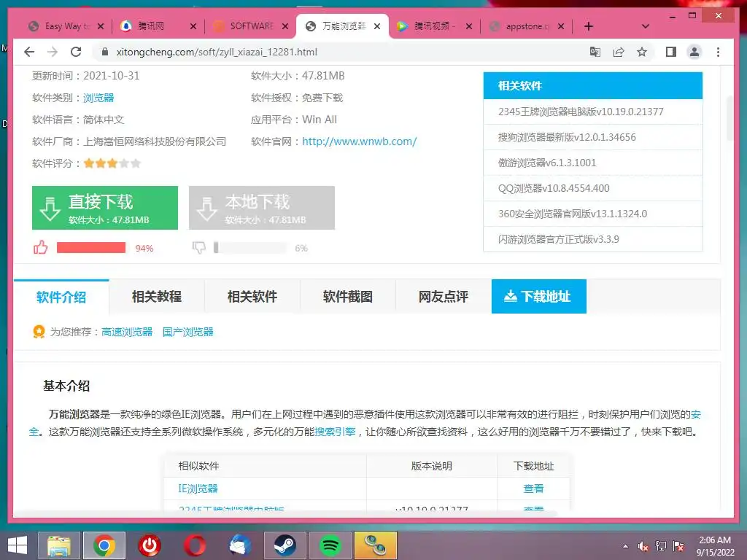Click the address bar URL
The width and height of the screenshot is (747, 560).
(217, 52)
